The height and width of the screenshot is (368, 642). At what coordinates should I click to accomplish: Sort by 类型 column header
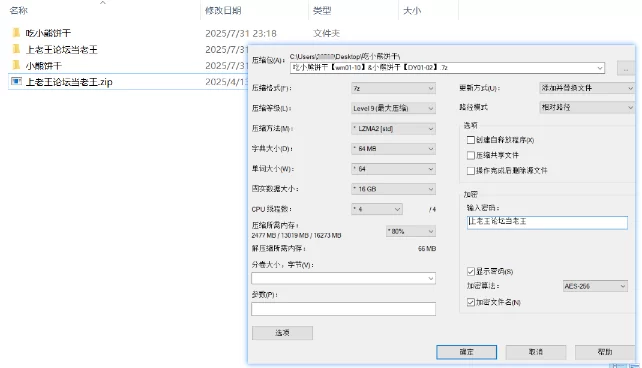pyautogui.click(x=322, y=11)
